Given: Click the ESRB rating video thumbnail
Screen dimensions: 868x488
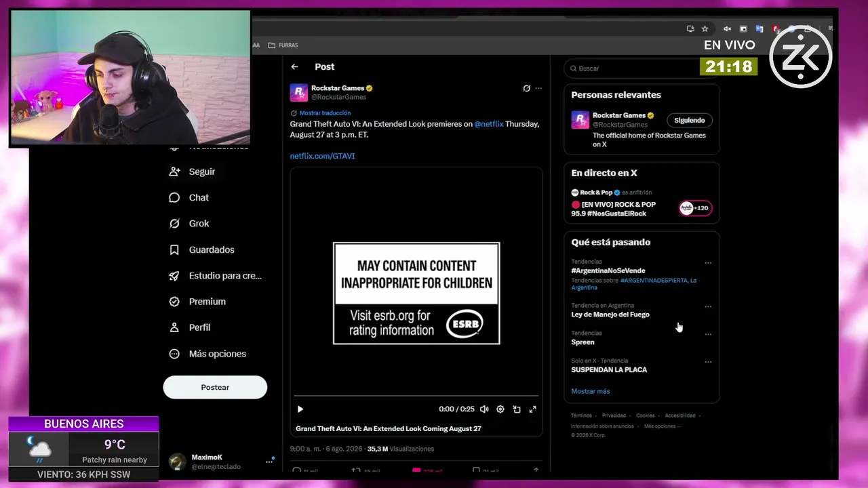Looking at the screenshot, I should pyautogui.click(x=416, y=293).
